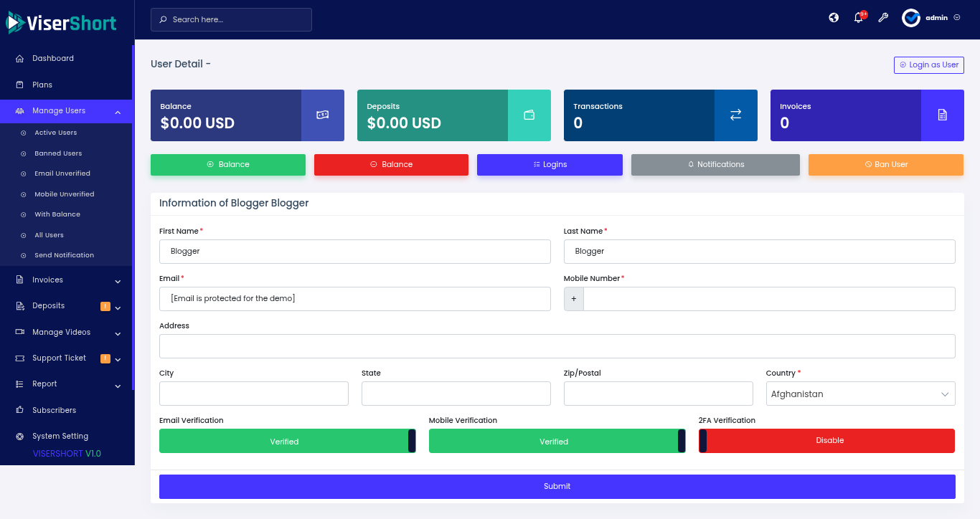Open the Country dropdown

pyautogui.click(x=860, y=394)
